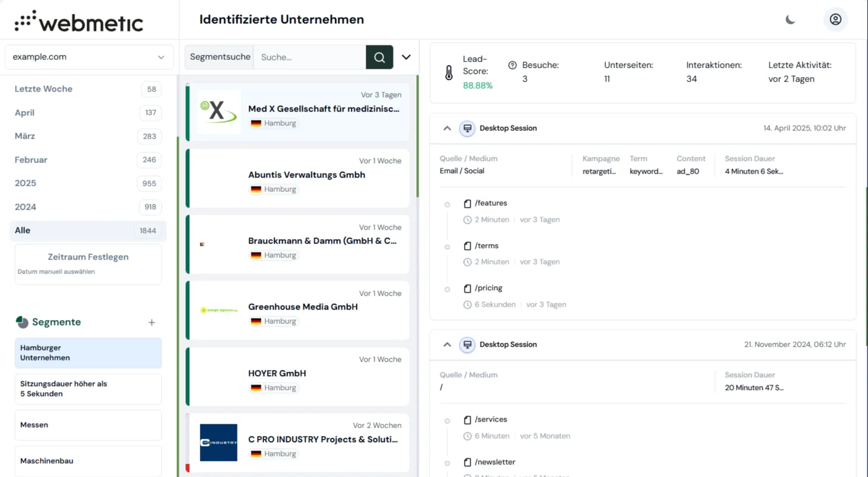Click the Desktop Session monitor icon
This screenshot has height=477, width=868.
tap(467, 128)
